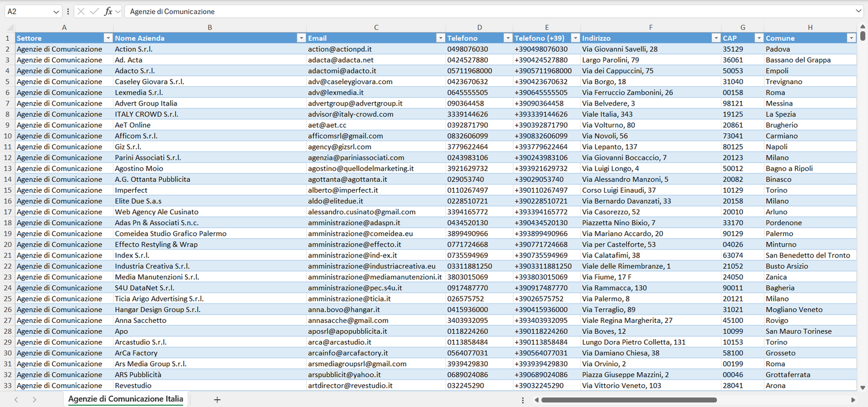This screenshot has width=868, height=407.
Task: Click the next sheet navigation arrow
Action: tap(34, 399)
